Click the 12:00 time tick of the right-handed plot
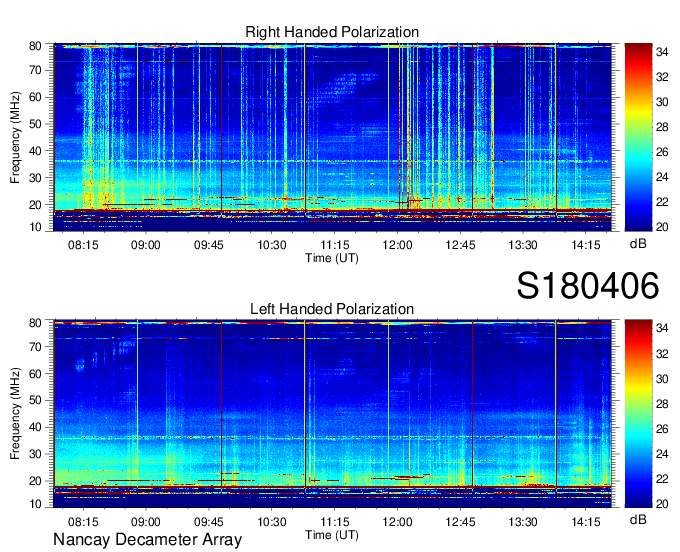Screen dimensions: 680x552 click(397, 245)
